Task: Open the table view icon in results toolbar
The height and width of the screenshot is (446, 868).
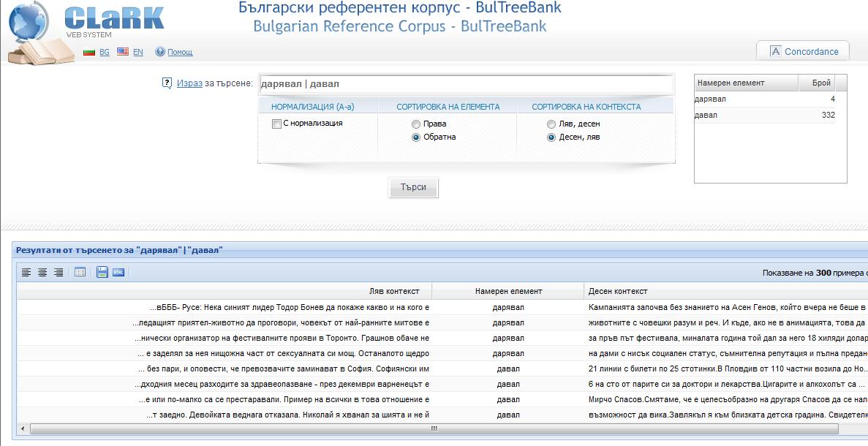Action: 80,272
